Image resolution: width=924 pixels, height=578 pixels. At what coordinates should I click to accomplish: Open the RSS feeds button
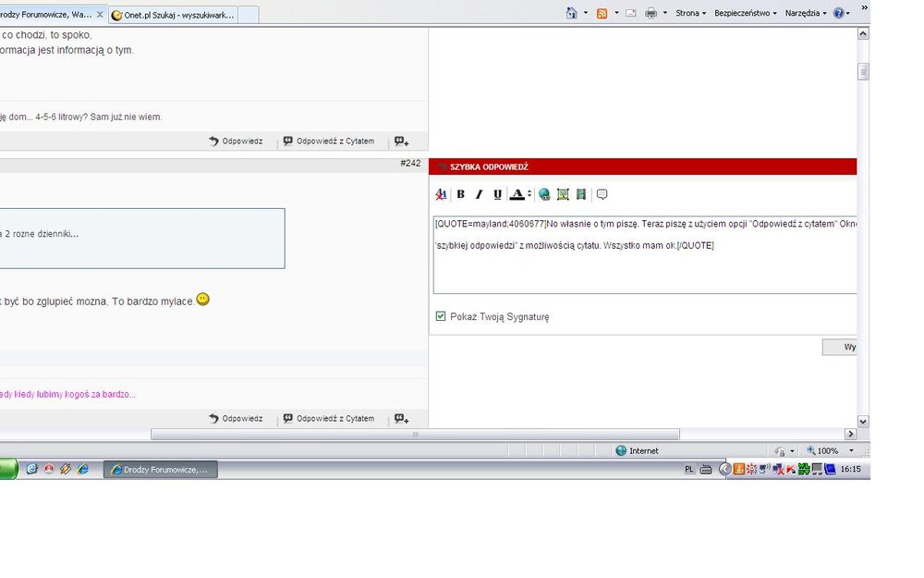(x=602, y=13)
